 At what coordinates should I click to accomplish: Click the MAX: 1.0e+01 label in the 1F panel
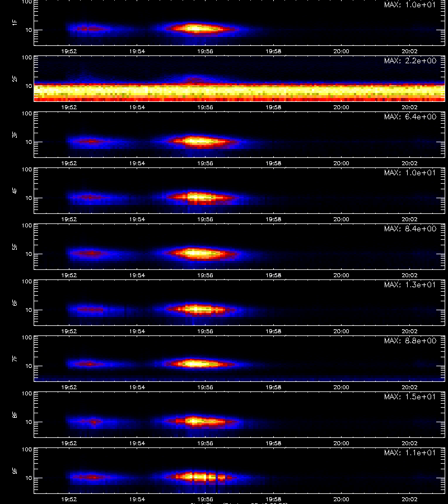click(x=410, y=5)
